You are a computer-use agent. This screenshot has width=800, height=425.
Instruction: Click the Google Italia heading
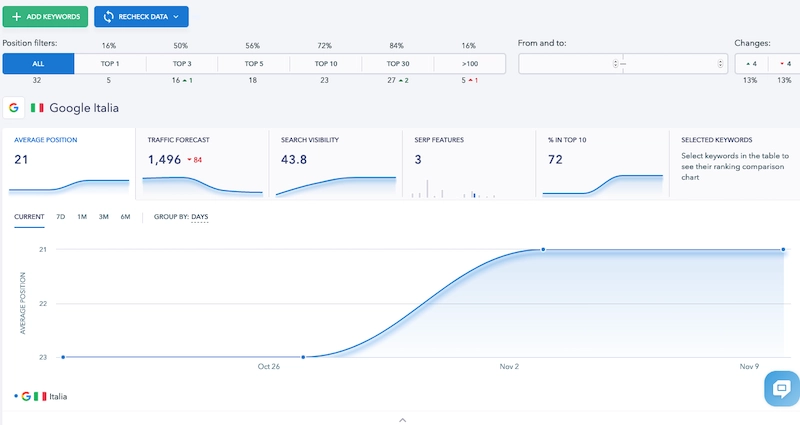click(84, 108)
